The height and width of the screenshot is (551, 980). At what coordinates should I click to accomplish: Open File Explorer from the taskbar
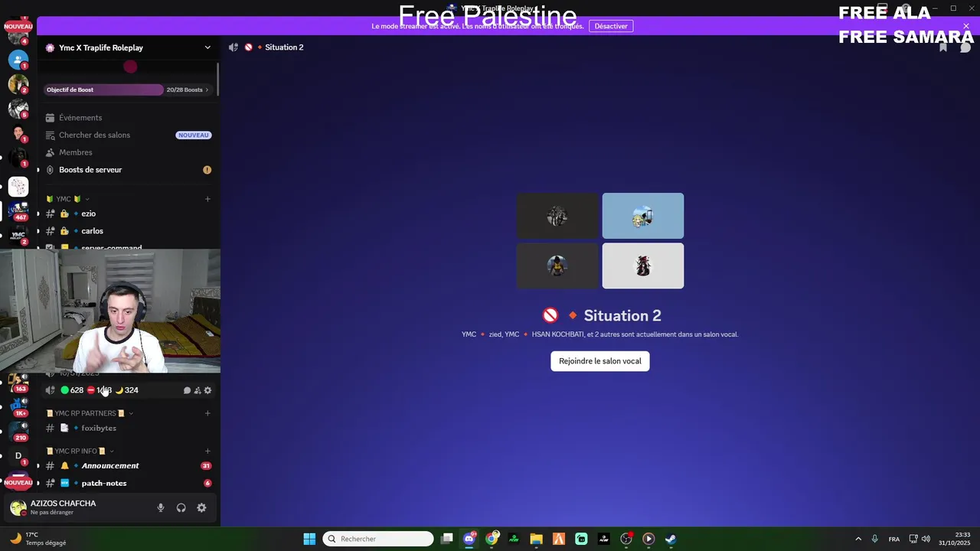coord(536,539)
